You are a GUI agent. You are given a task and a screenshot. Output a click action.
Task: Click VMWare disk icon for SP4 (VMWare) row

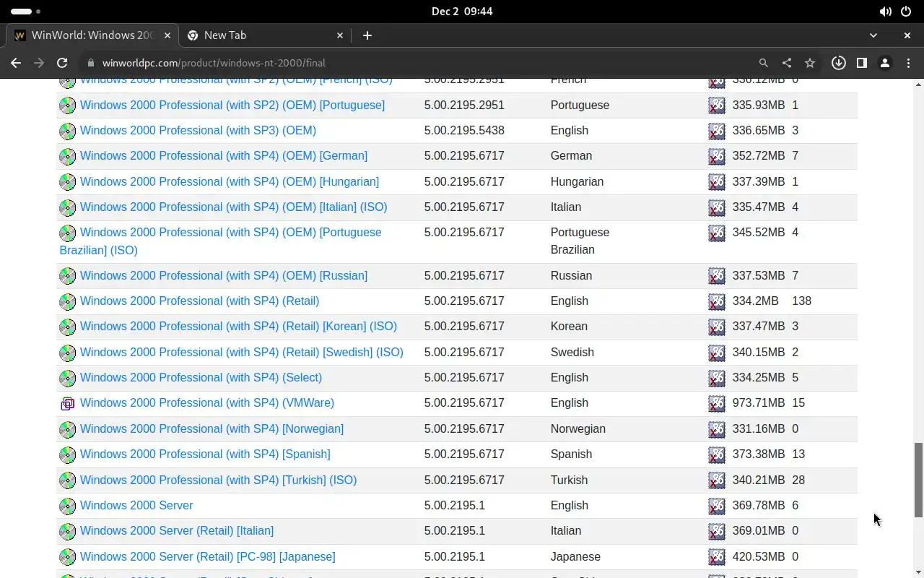pyautogui.click(x=67, y=404)
